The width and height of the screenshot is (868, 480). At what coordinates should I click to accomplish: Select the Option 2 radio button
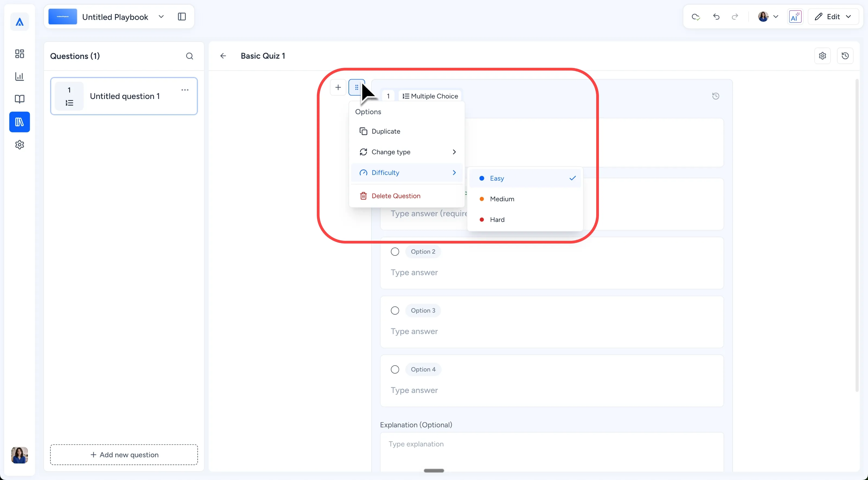click(x=395, y=252)
